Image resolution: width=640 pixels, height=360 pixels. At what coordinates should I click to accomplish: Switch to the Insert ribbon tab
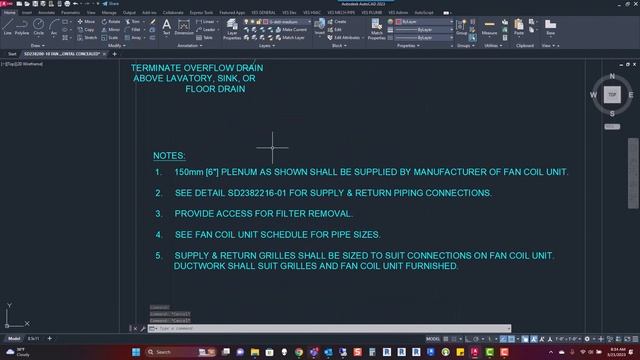coord(27,13)
